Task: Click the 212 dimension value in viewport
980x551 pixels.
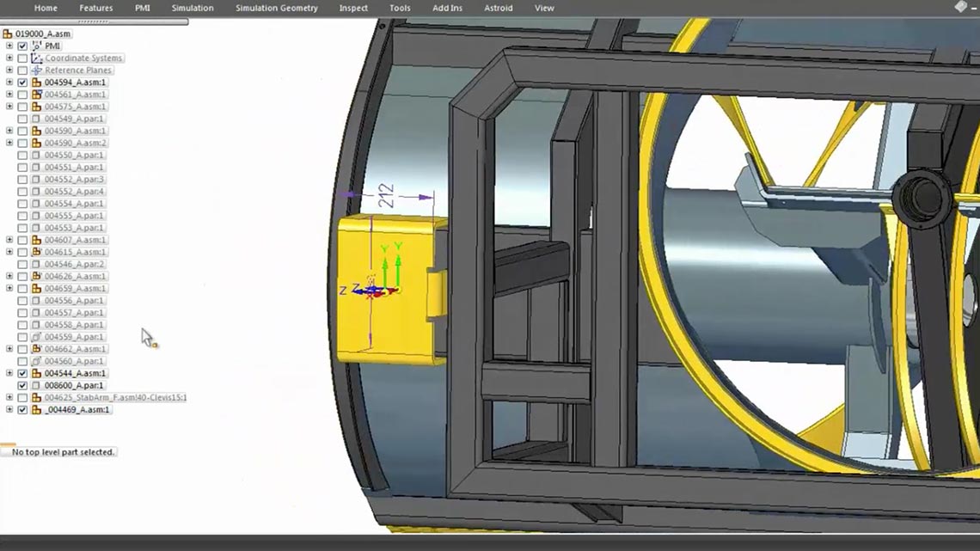Action: tap(386, 193)
